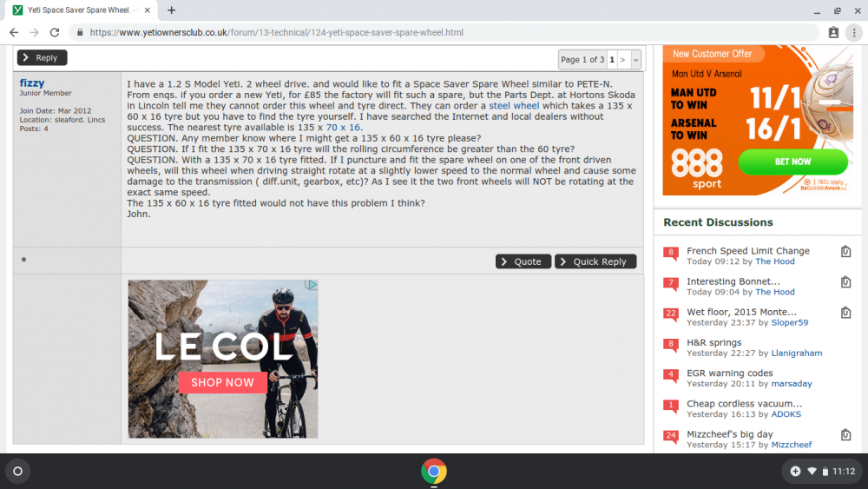This screenshot has height=489, width=868.
Task: Open the ChromeOS launcher circle
Action: pyautogui.click(x=17, y=472)
